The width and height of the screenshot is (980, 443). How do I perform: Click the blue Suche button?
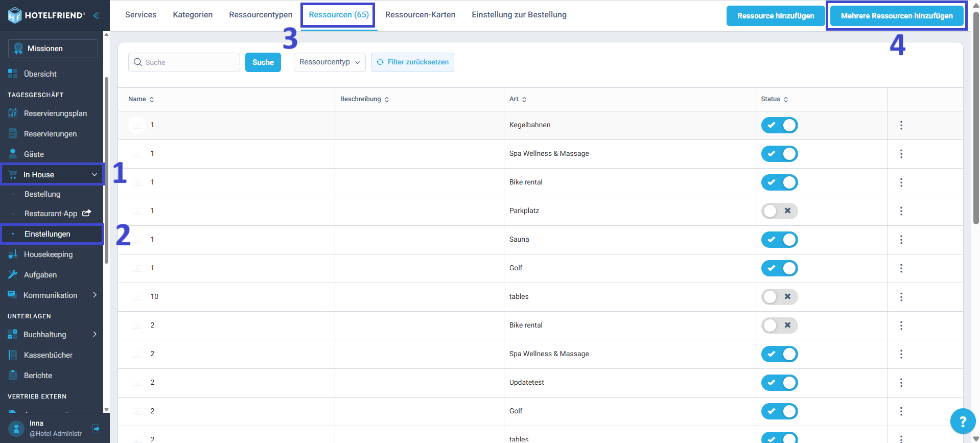click(x=263, y=62)
